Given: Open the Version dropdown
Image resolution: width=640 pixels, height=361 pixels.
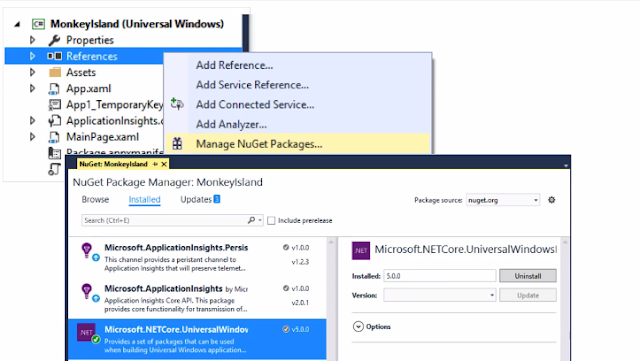Looking at the screenshot, I should point(492,295).
